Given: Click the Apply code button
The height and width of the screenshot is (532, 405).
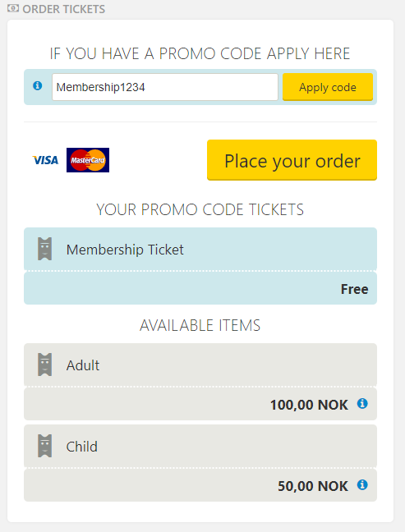Looking at the screenshot, I should (328, 87).
